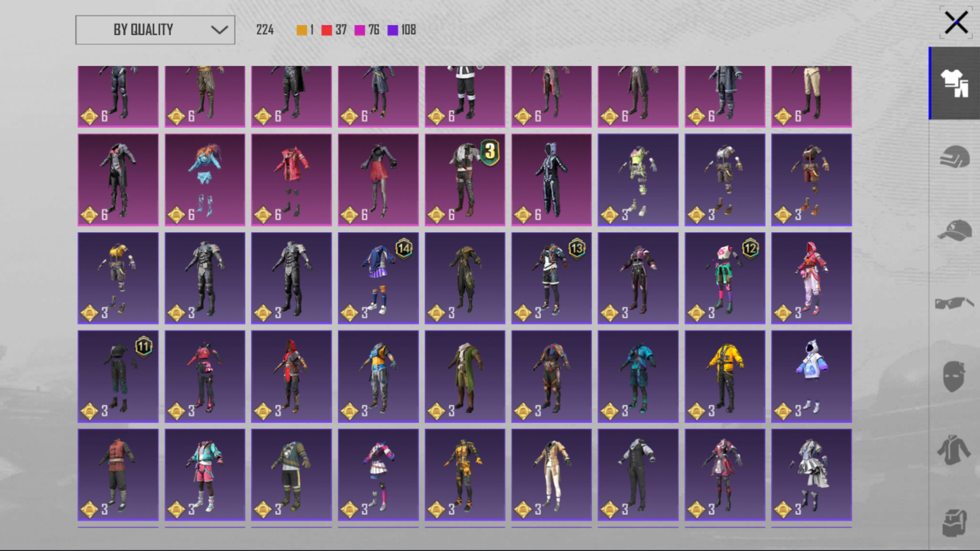
Task: Select the outfit with badge 11
Action: click(x=118, y=377)
